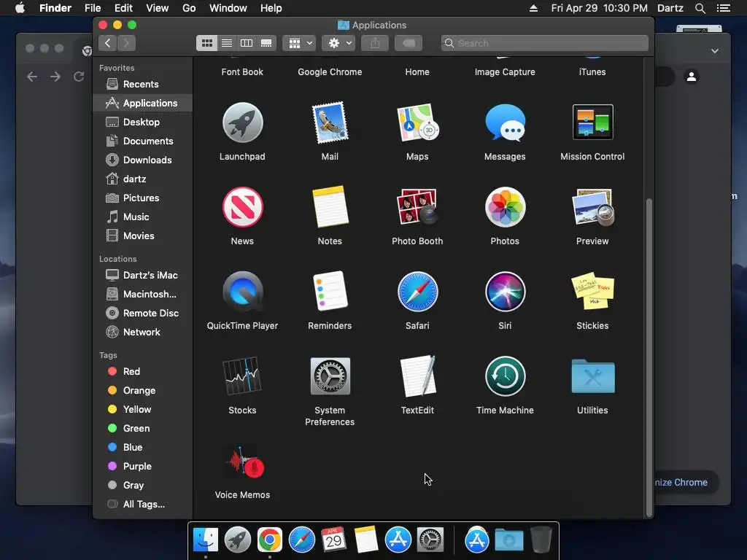Viewport: 747px width, 560px height.
Task: Select the Voice Memos app icon
Action: (244, 462)
